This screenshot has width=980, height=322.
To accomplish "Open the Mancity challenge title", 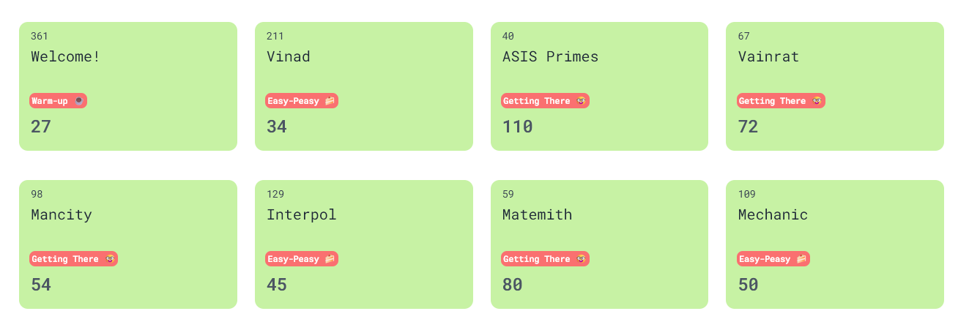I will (x=62, y=215).
